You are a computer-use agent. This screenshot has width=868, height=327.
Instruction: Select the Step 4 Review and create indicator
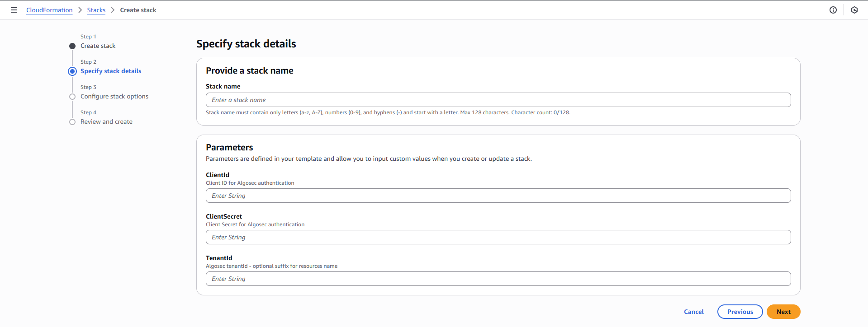pos(72,122)
